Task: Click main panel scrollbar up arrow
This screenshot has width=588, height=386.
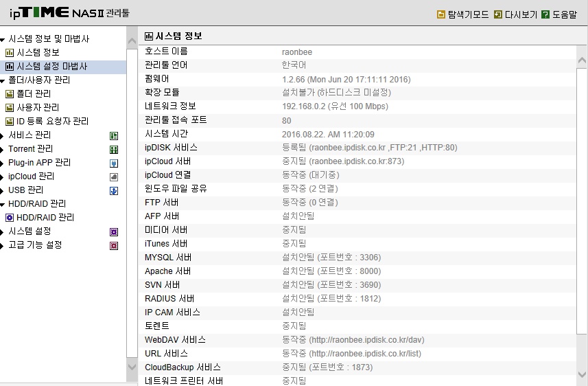Action: (582, 60)
